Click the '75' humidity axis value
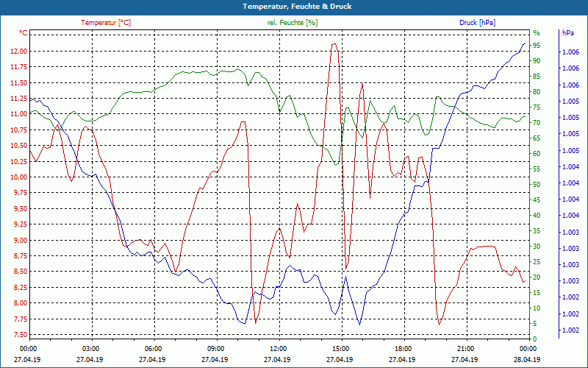 point(537,107)
